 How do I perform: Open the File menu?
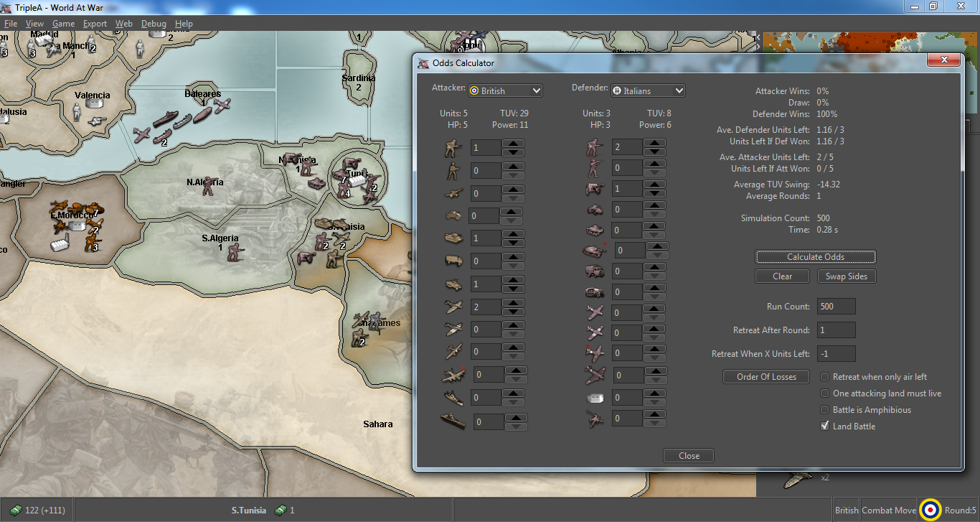pyautogui.click(x=10, y=24)
